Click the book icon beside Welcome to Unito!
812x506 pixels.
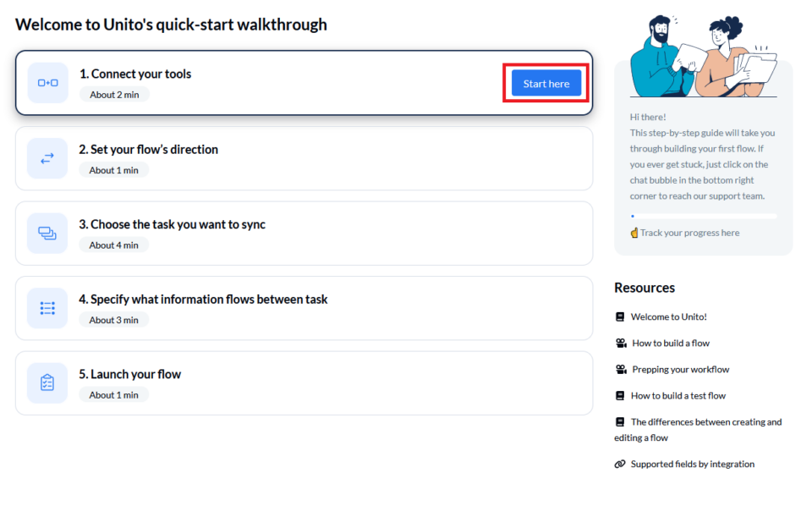click(620, 317)
